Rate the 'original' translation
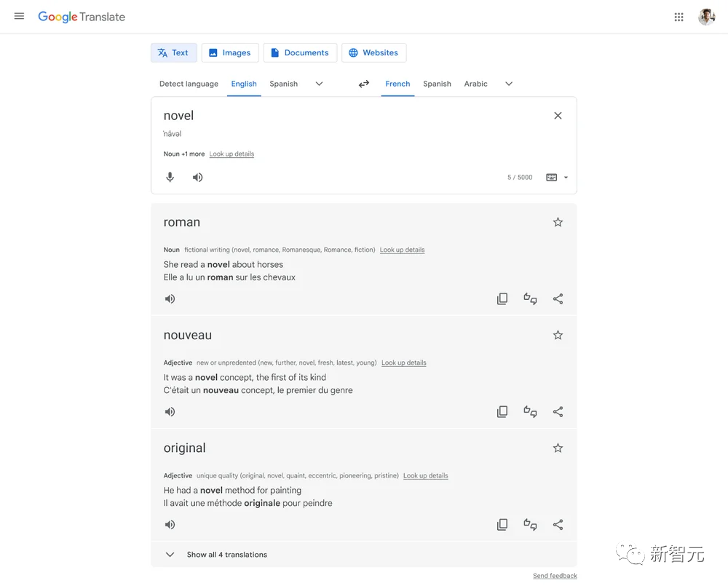 pos(530,524)
